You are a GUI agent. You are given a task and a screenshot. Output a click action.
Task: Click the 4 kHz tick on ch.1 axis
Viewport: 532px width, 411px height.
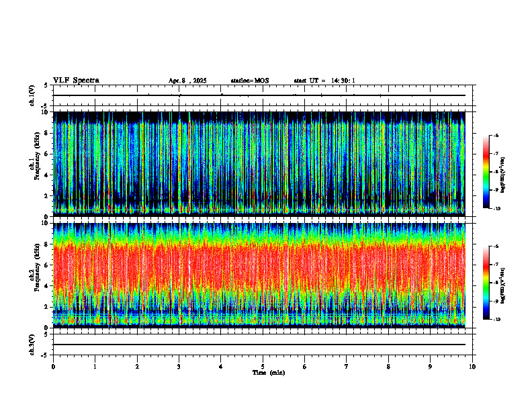[x=47, y=175]
